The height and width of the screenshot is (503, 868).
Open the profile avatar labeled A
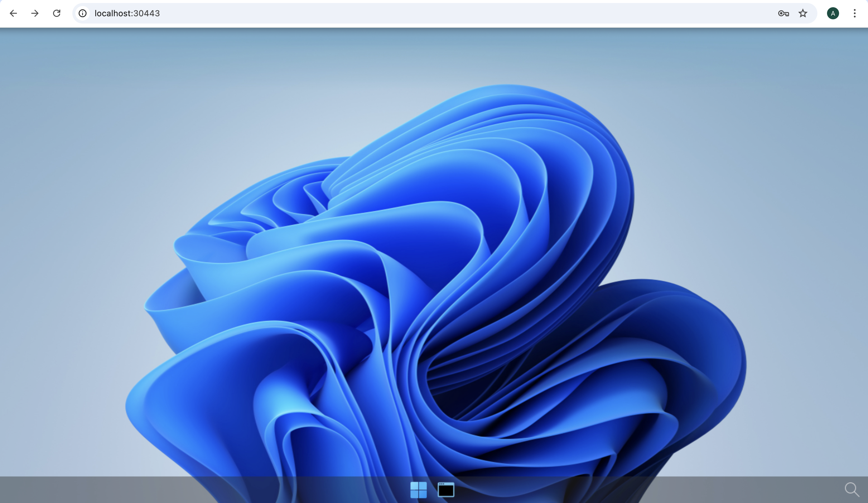833,14
